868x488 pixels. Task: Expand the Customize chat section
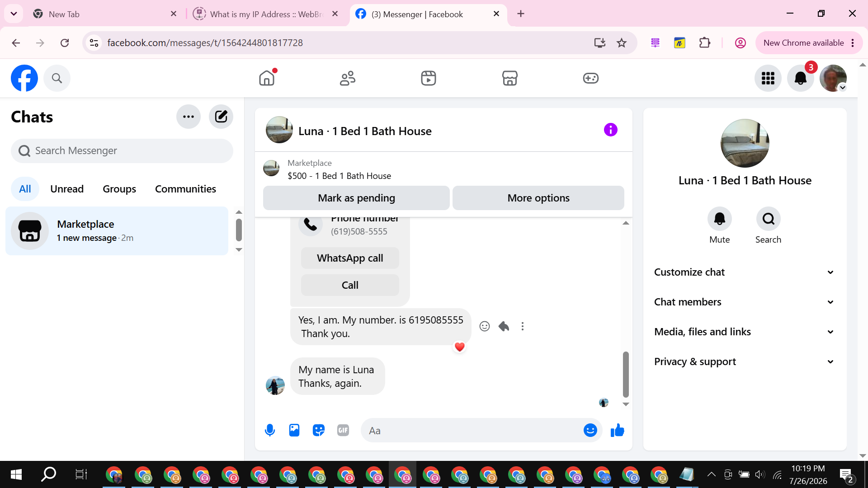tap(745, 272)
